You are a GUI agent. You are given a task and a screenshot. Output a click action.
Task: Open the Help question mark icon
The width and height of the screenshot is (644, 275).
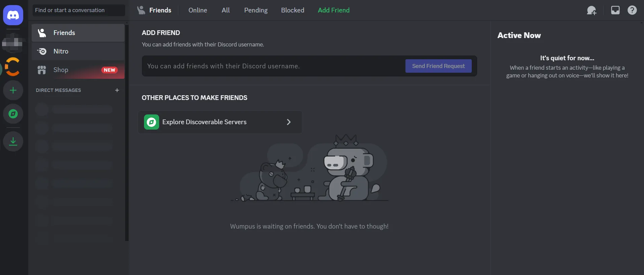[632, 10]
